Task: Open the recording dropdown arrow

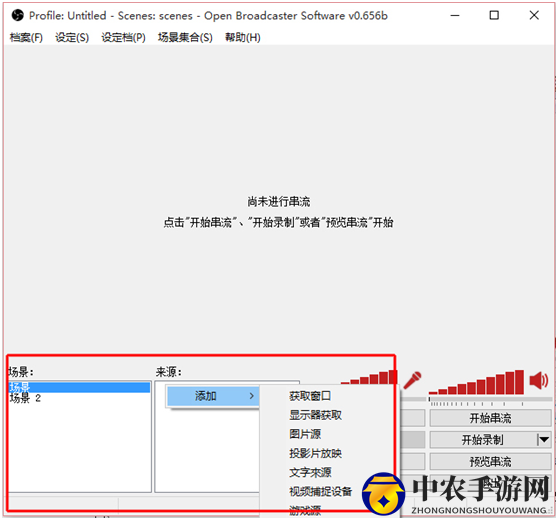Action: coord(544,440)
